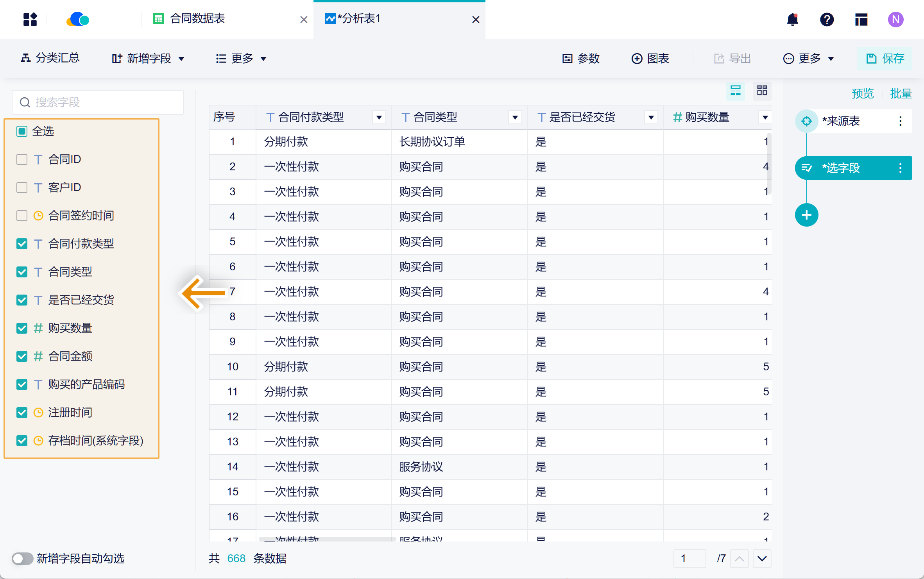Open the 分类汇总 toolbar item
924x579 pixels.
[50, 59]
